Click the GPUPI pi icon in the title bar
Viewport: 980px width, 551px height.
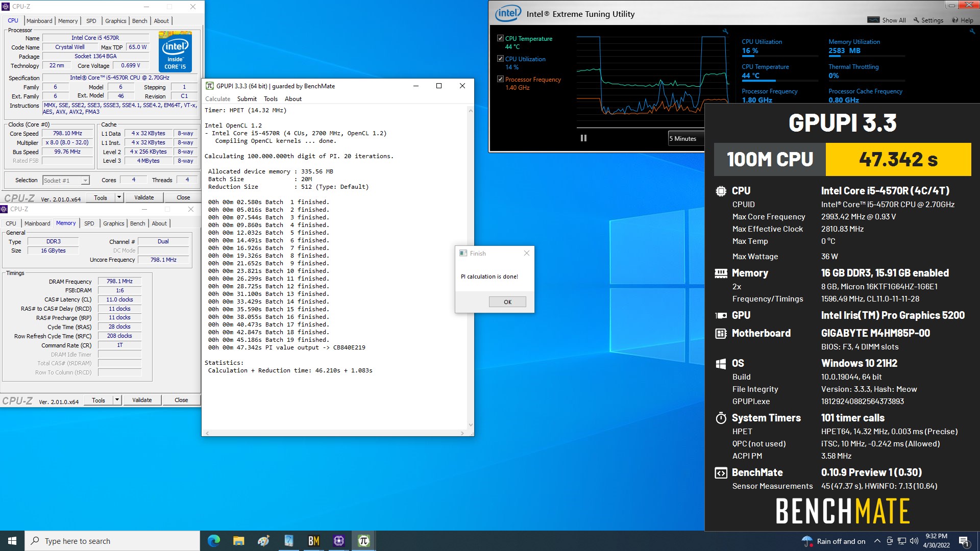coord(209,86)
